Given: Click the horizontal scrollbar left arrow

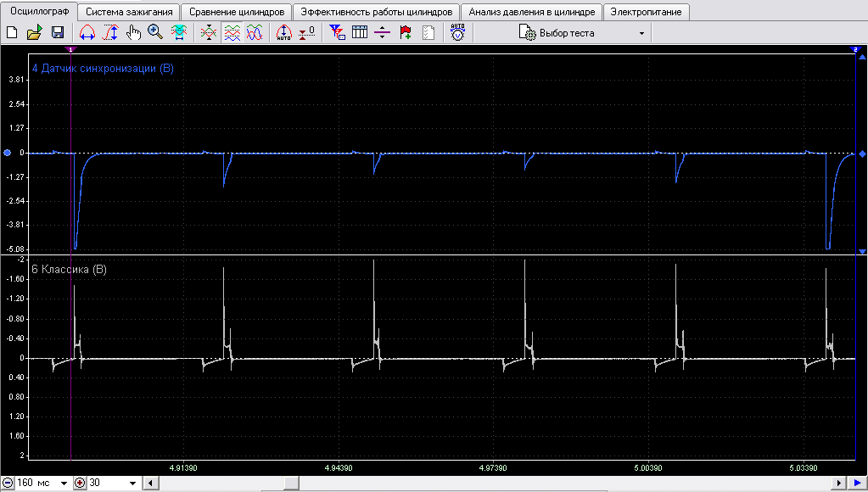Looking at the screenshot, I should [150, 484].
